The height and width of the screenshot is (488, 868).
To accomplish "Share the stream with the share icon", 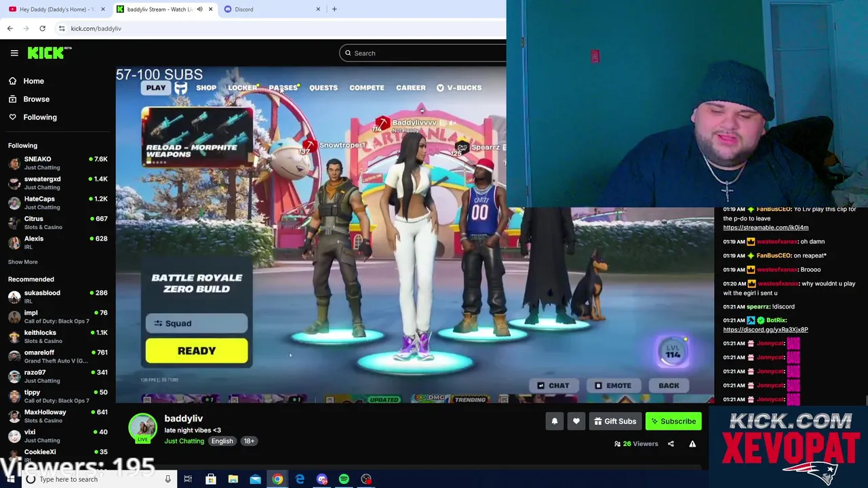I will click(671, 444).
